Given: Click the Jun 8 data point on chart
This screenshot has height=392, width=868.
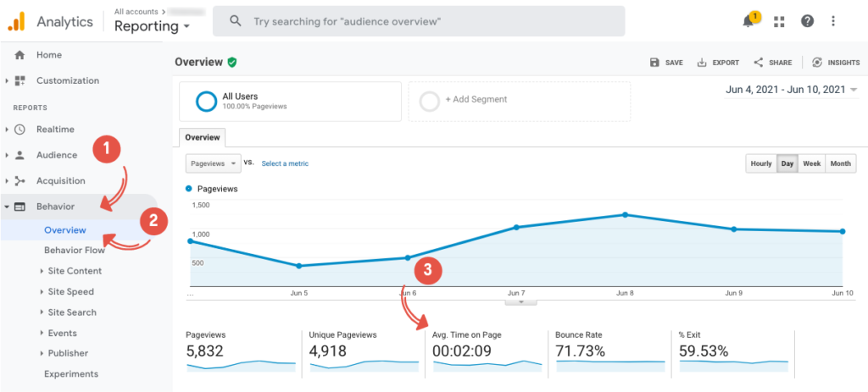Looking at the screenshot, I should (625, 215).
